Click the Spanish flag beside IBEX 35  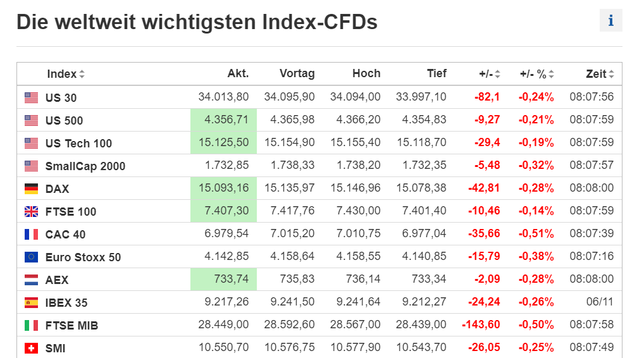point(31,302)
